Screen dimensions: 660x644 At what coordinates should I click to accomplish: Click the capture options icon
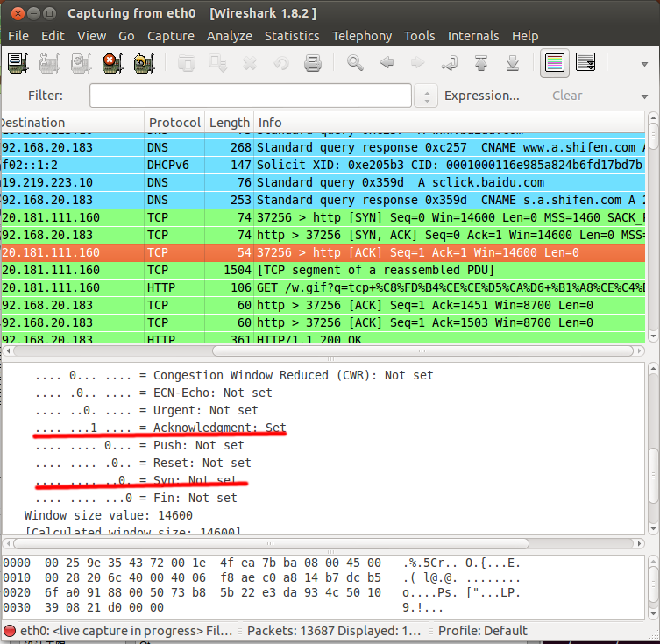[x=49, y=63]
